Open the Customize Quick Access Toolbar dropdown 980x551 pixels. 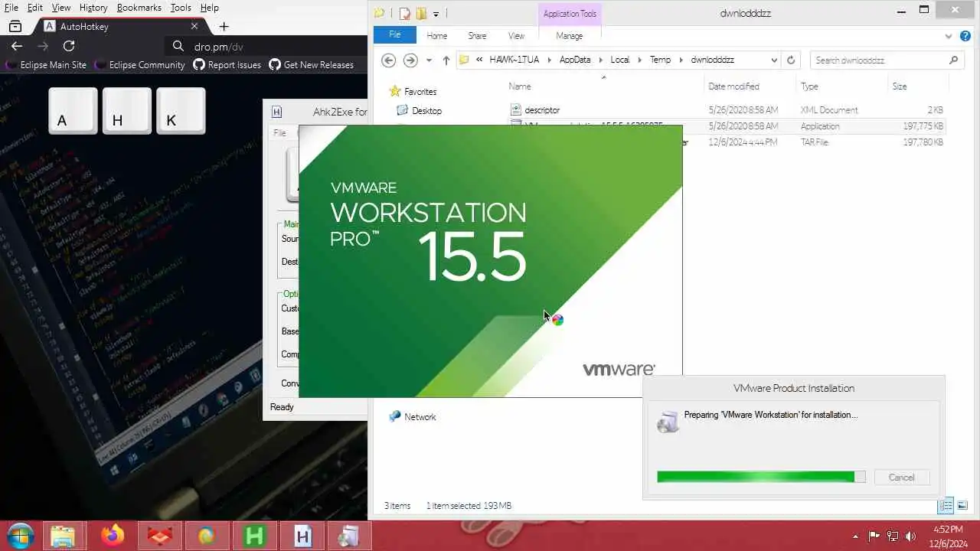coord(436,13)
